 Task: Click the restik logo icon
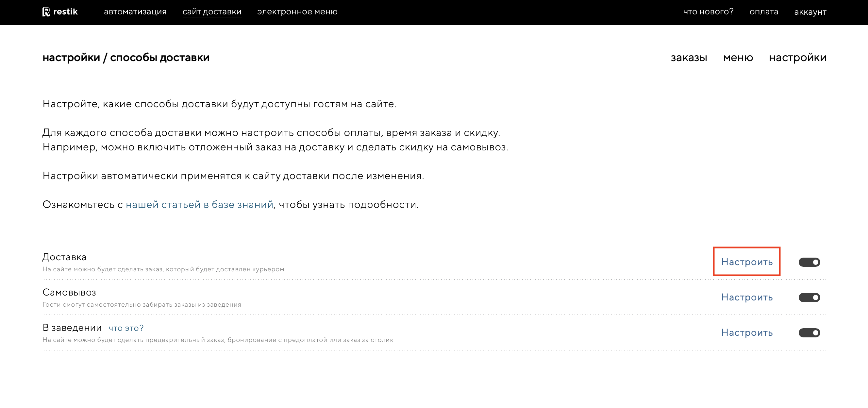[46, 12]
